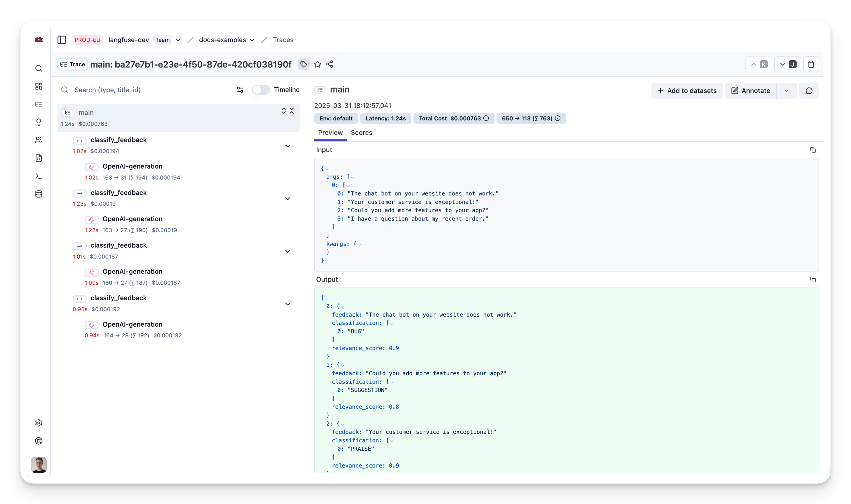Star this trace as a bookmark
This screenshot has height=504, width=851.
coord(317,64)
